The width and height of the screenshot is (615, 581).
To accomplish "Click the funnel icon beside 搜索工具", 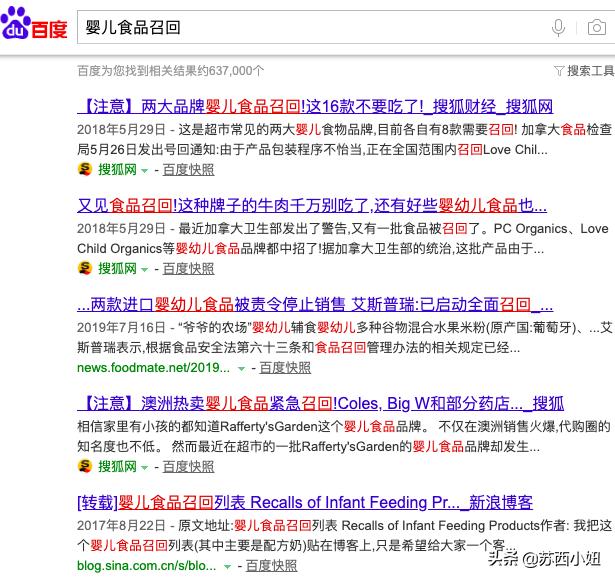I will [559, 71].
